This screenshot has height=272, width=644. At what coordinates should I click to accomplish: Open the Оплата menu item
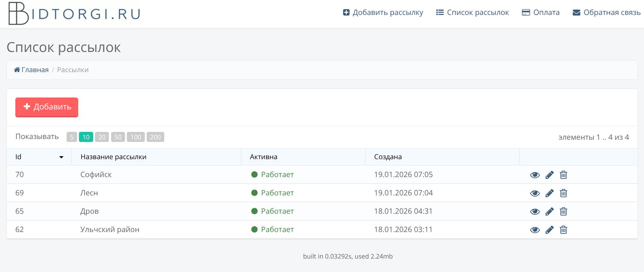pyautogui.click(x=541, y=13)
